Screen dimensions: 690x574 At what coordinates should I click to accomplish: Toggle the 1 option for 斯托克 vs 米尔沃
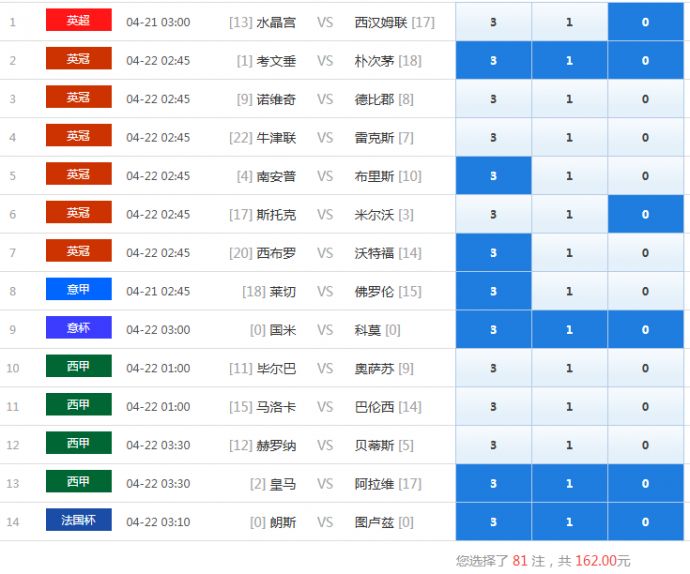(x=569, y=214)
